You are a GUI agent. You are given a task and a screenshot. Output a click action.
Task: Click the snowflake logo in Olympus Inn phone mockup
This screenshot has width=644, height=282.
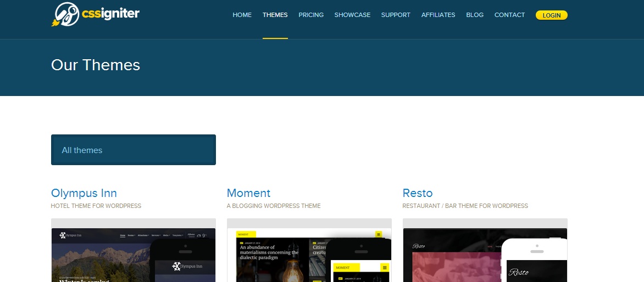click(x=176, y=267)
